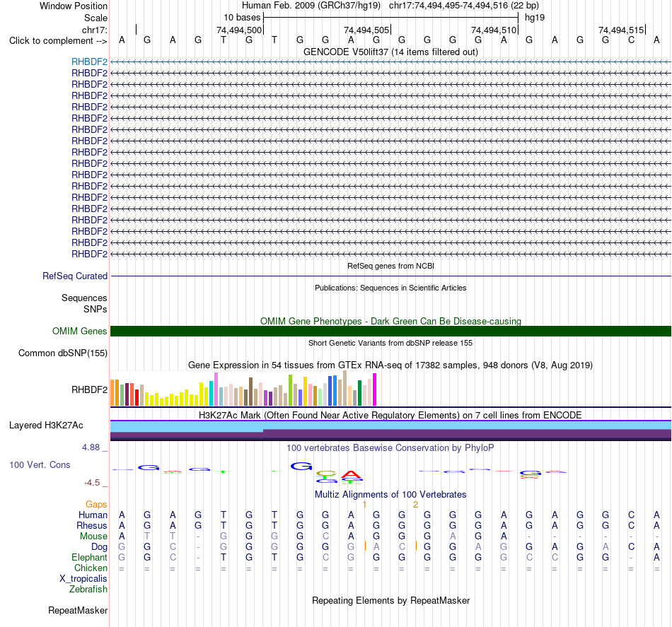The image size is (672, 627).
Task: Click the 'Human' alignment row label
Action: pos(93,515)
